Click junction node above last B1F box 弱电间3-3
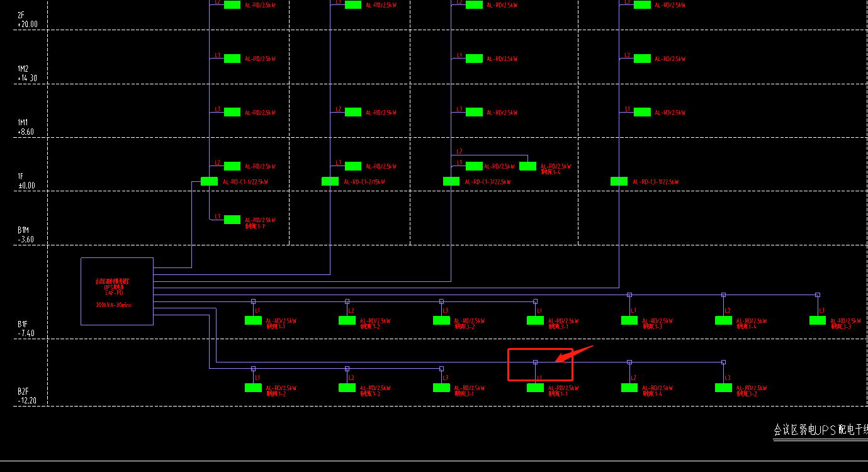Screen dimensions: 868x472 tap(818, 295)
